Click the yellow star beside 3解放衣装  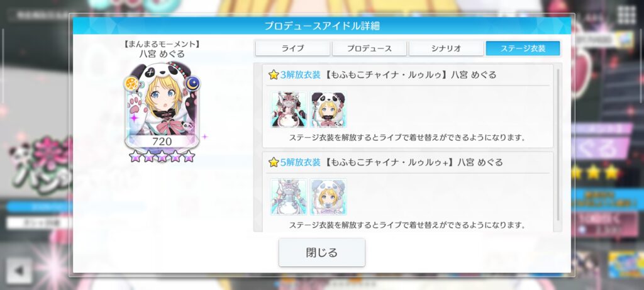(x=274, y=75)
